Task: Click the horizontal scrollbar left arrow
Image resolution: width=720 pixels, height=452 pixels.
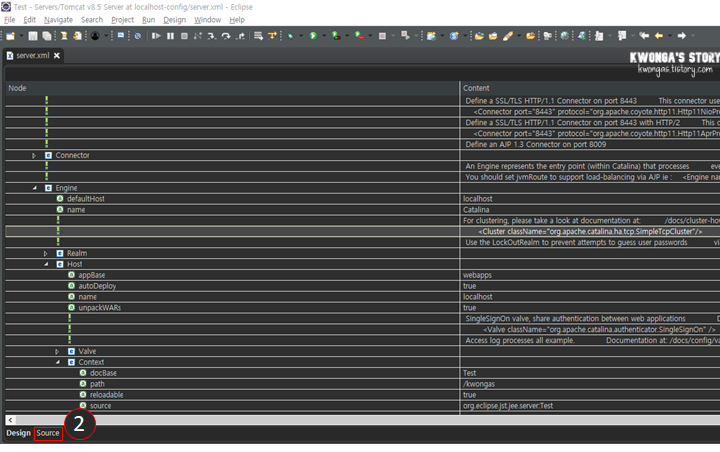Action: pyautogui.click(x=11, y=420)
